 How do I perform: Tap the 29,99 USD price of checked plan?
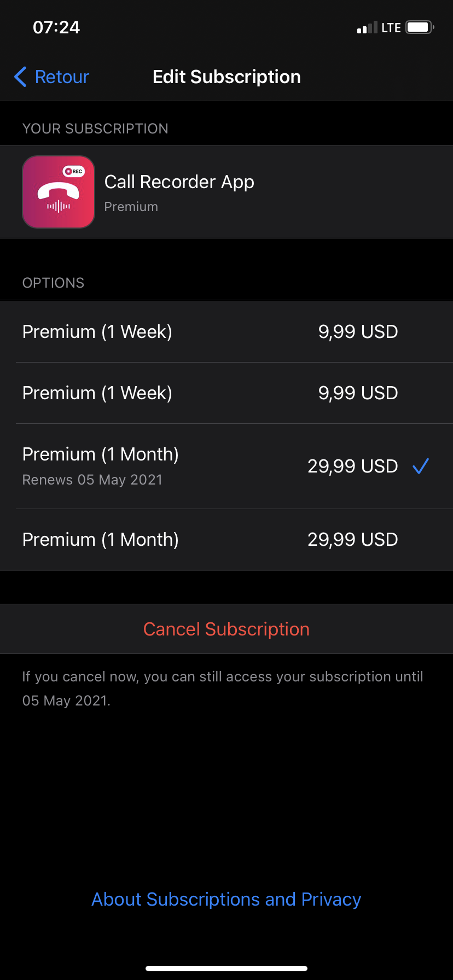pyautogui.click(x=353, y=466)
